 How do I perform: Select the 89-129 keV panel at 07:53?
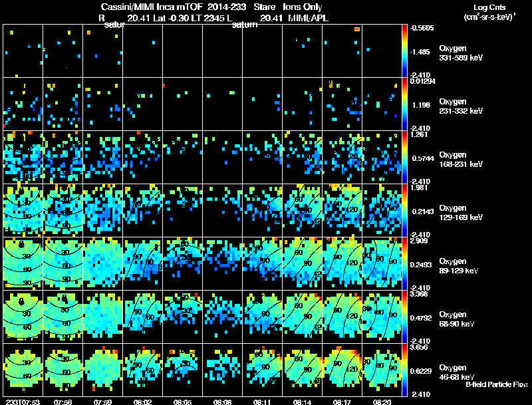(23, 264)
